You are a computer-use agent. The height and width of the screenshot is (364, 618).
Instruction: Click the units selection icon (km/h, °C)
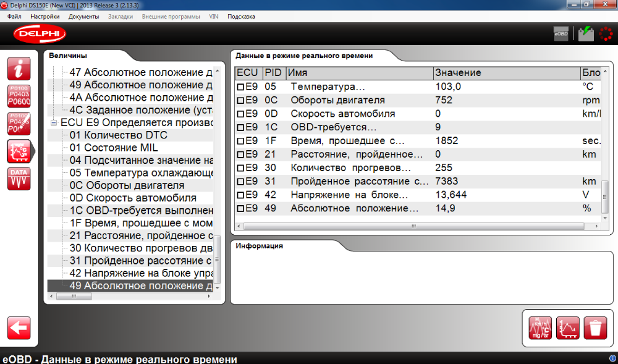[x=540, y=328]
